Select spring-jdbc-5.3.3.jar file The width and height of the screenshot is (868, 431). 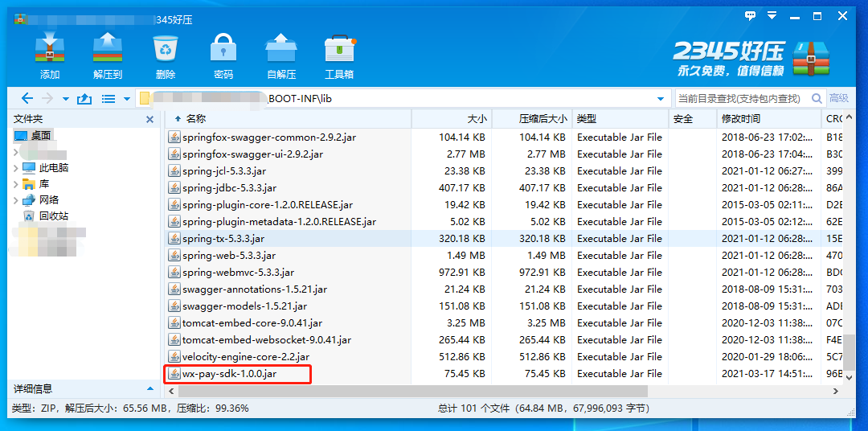click(x=229, y=188)
